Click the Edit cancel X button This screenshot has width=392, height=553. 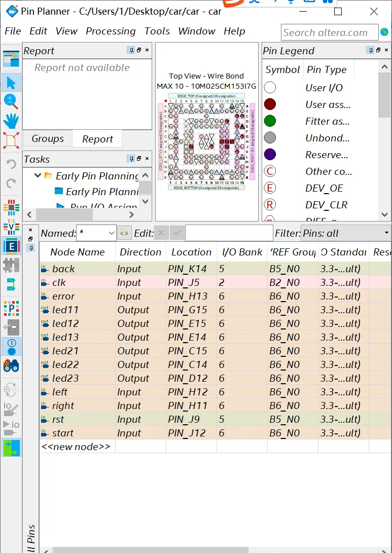pos(161,233)
